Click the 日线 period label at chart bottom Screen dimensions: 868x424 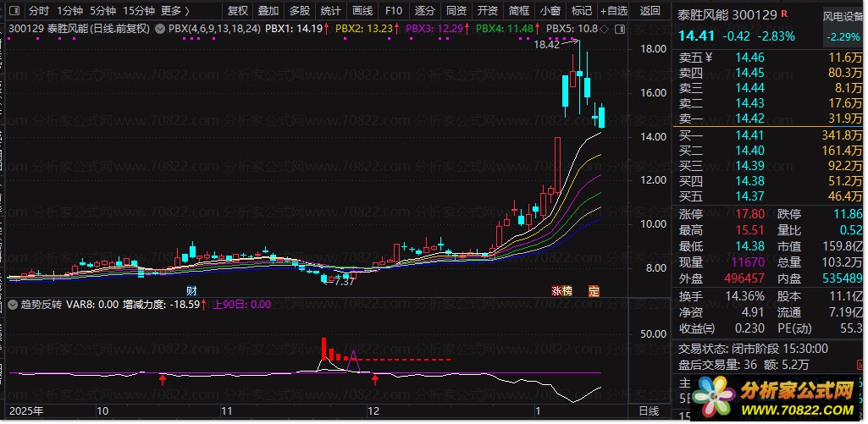click(x=648, y=410)
